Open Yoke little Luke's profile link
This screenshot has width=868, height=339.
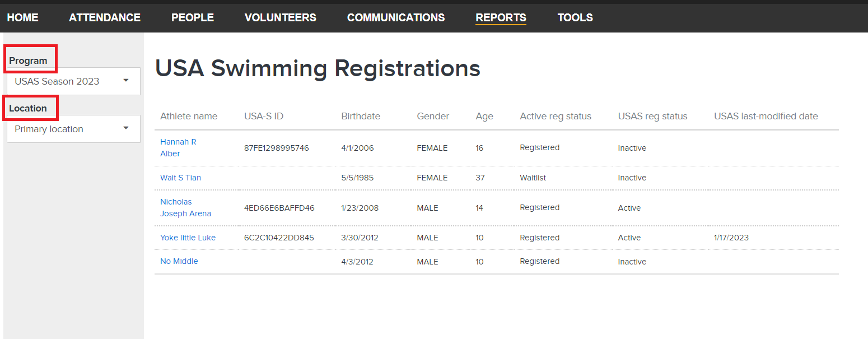(x=188, y=238)
